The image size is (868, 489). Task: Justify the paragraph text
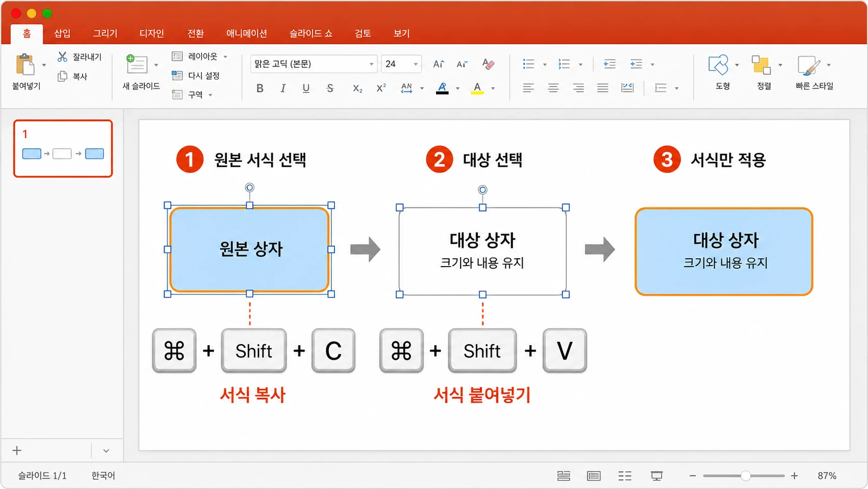tap(602, 88)
